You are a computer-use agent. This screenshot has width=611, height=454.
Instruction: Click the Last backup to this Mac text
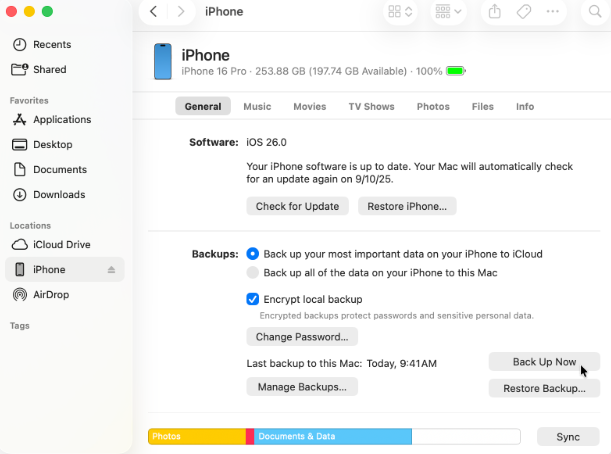pyautogui.click(x=341, y=364)
